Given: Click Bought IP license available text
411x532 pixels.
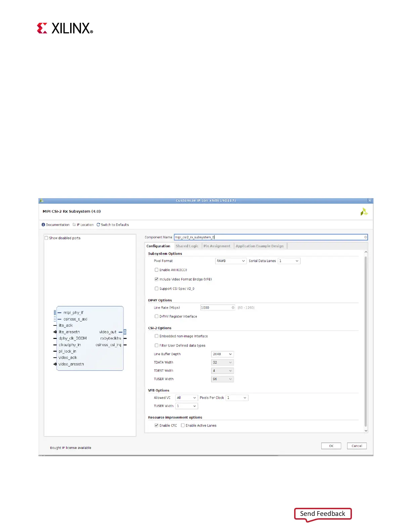Looking at the screenshot, I should (71, 448).
